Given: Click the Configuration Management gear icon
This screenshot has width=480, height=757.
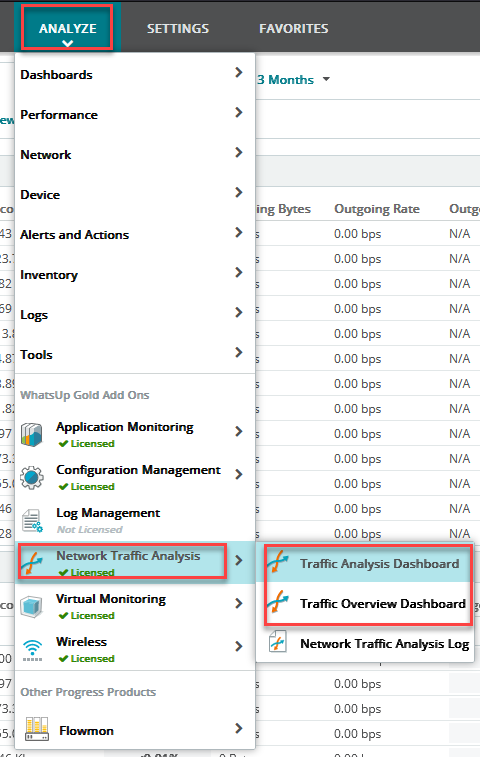Looking at the screenshot, I should [32, 477].
